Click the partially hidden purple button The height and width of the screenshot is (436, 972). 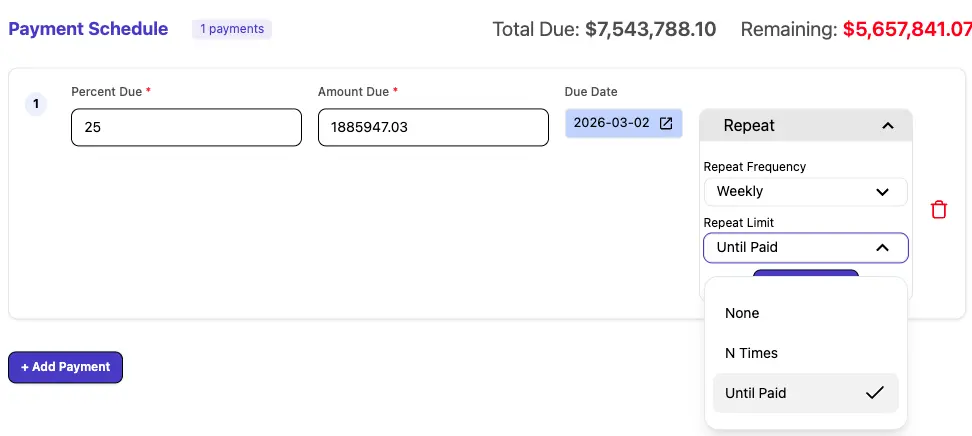click(805, 273)
